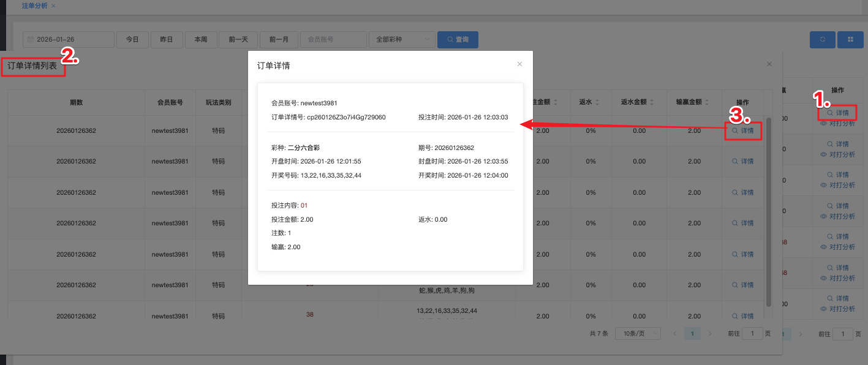The height and width of the screenshot is (365, 868).
Task: Click the 会员账号 input field
Action: [x=333, y=39]
